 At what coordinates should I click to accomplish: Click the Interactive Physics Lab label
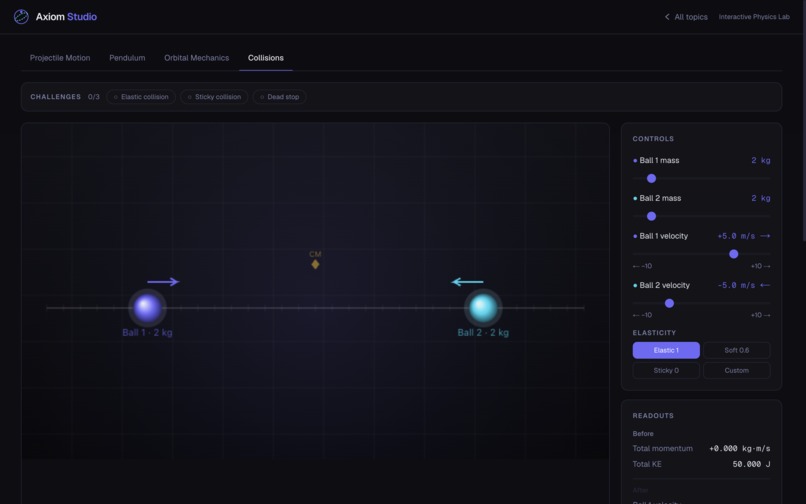point(754,17)
